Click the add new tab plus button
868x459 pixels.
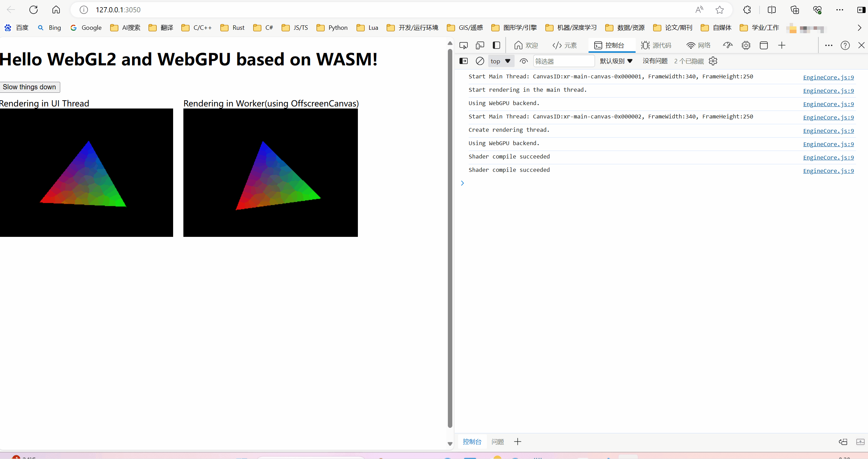(x=782, y=46)
